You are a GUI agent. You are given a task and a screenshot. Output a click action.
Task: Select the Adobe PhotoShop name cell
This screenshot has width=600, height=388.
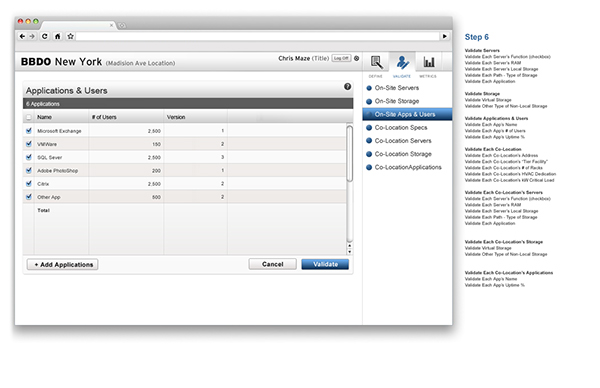point(57,171)
